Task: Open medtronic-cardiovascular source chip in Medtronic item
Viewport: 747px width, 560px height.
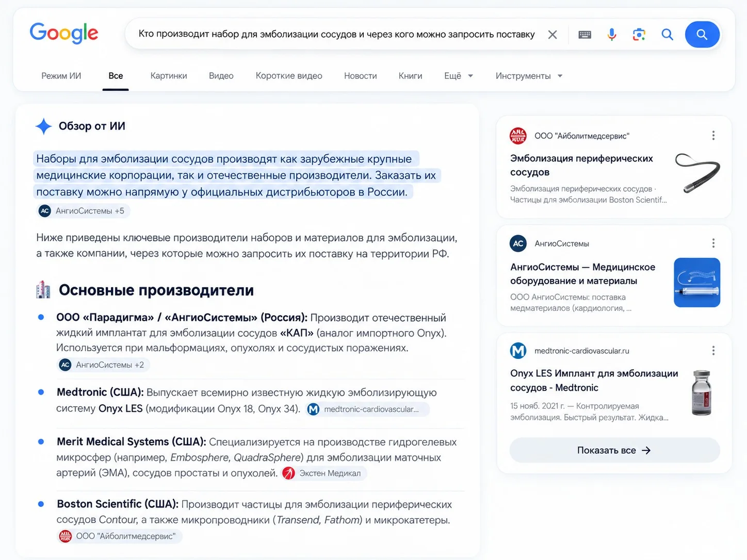Action: (x=368, y=409)
